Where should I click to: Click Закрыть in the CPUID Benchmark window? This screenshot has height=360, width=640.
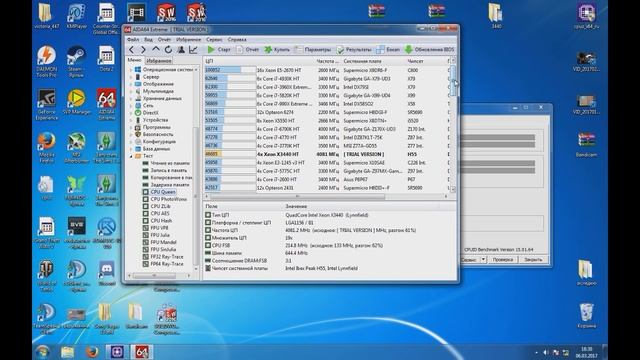pos(533,260)
